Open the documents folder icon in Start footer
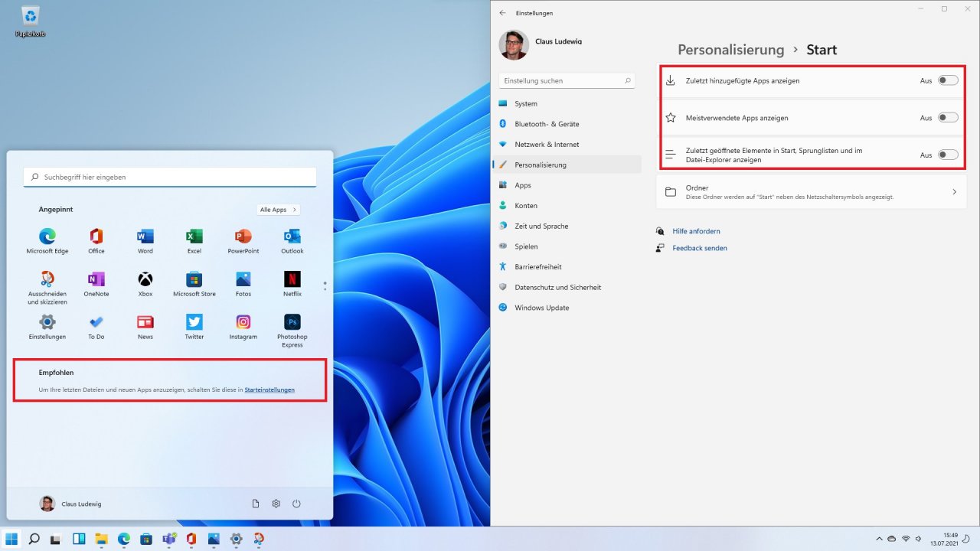 [x=256, y=504]
